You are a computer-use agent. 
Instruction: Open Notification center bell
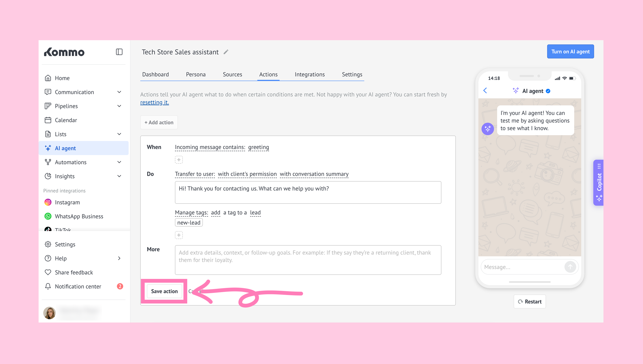point(48,286)
